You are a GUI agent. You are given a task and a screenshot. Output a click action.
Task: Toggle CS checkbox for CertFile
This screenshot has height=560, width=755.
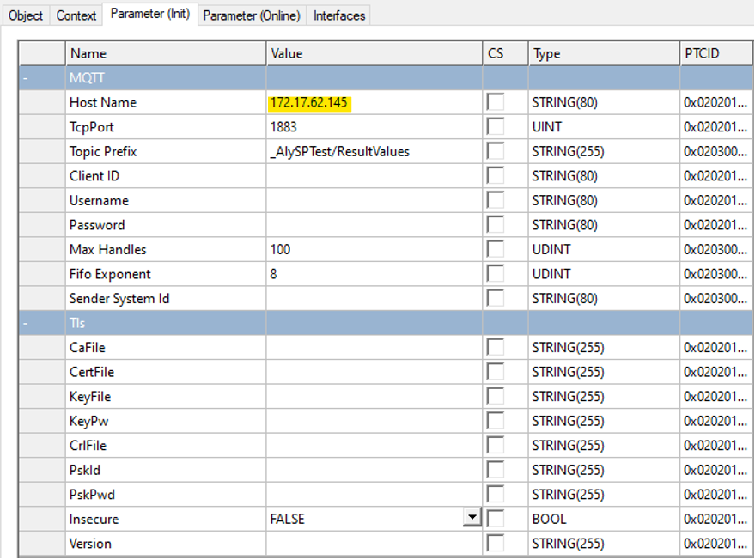(496, 372)
